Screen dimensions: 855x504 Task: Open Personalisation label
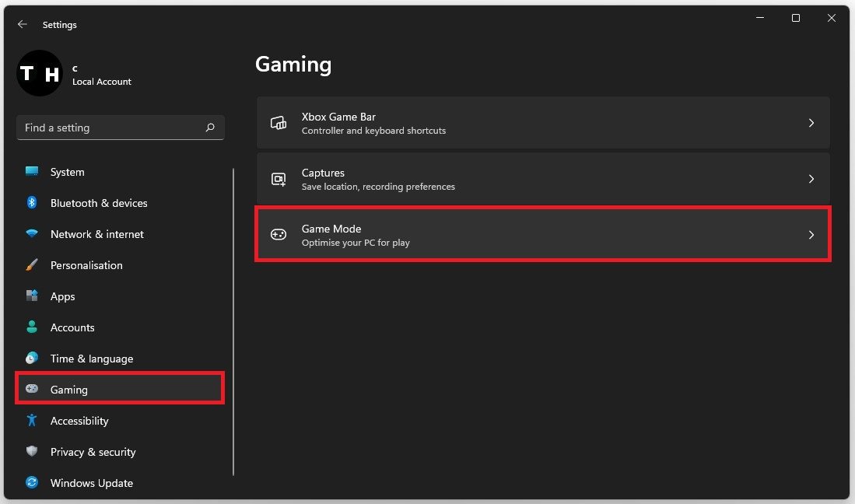(x=86, y=265)
